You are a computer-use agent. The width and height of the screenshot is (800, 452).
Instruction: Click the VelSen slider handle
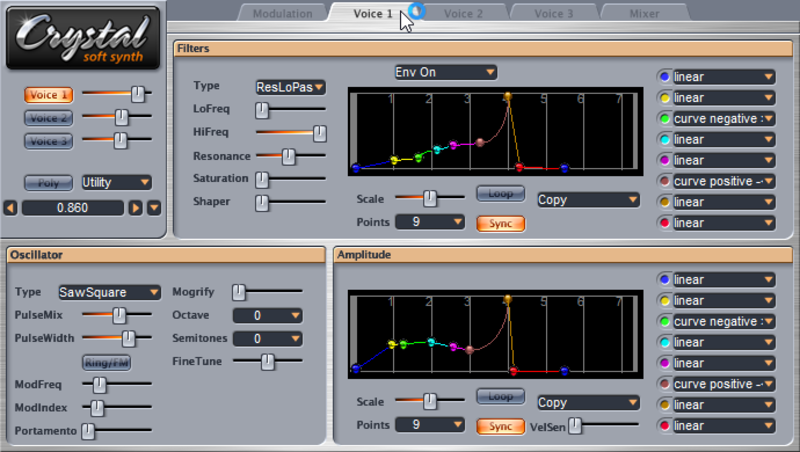click(x=575, y=425)
